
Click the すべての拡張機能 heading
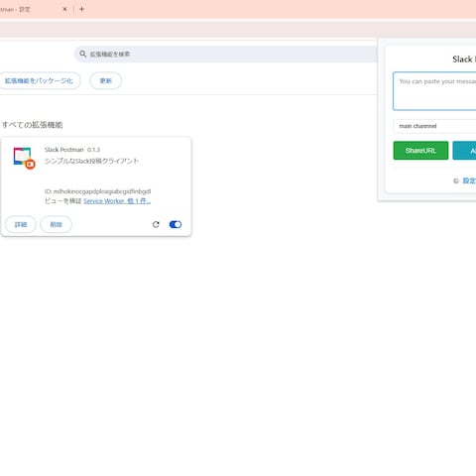tap(32, 125)
